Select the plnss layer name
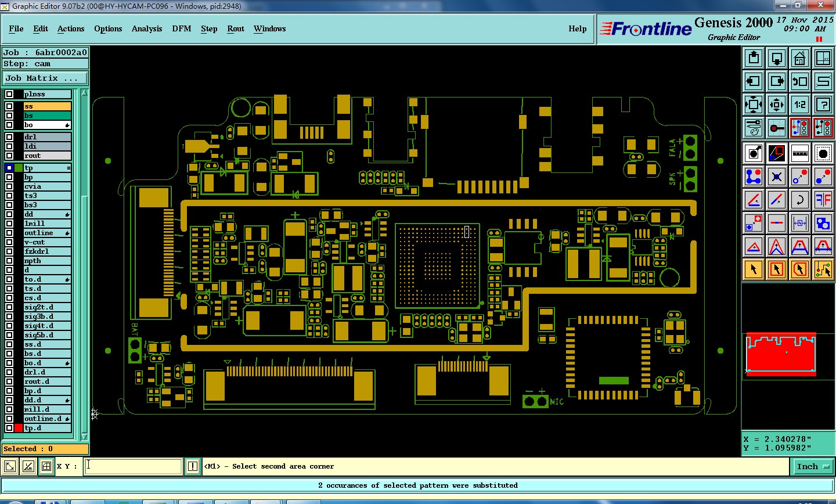Viewport: 836px width, 504px height. point(47,94)
